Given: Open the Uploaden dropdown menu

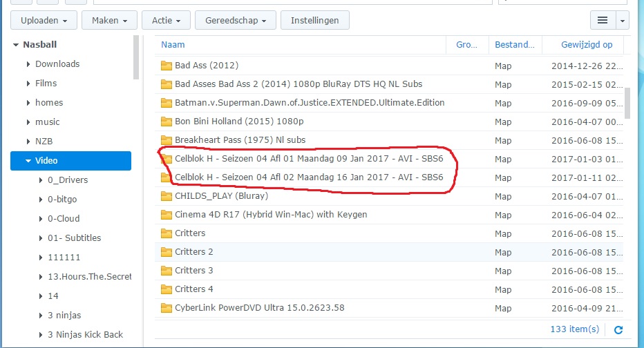Looking at the screenshot, I should 44,21.
